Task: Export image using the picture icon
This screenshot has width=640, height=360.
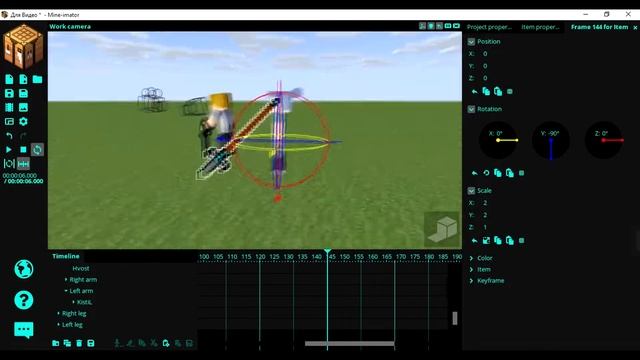Action: 23,107
